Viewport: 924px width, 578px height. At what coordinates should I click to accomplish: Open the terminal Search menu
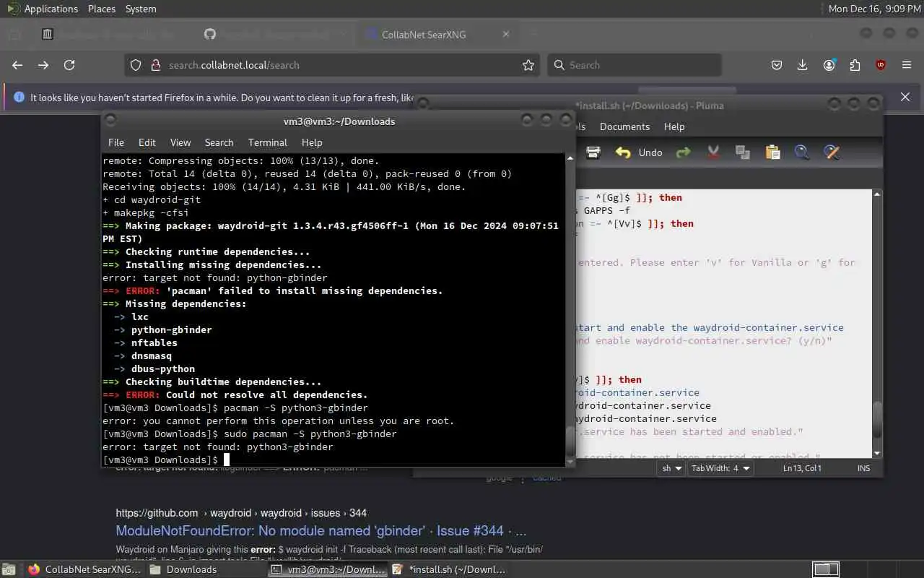[x=219, y=142]
